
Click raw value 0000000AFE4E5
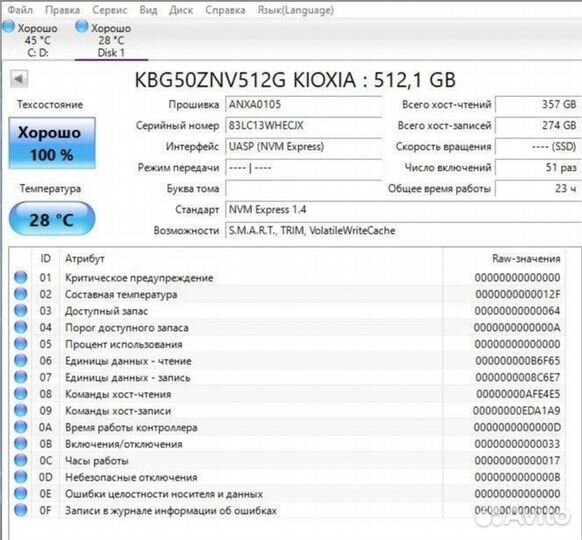point(518,394)
